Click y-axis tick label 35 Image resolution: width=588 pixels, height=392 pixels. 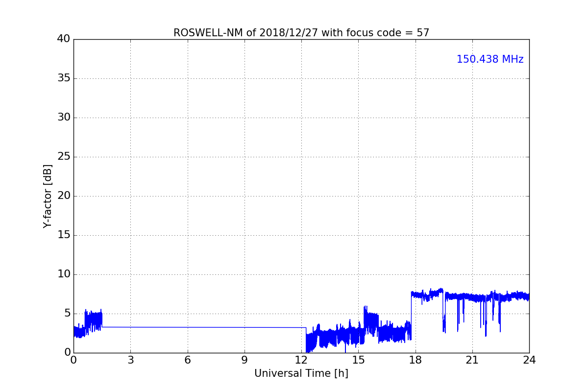click(64, 78)
